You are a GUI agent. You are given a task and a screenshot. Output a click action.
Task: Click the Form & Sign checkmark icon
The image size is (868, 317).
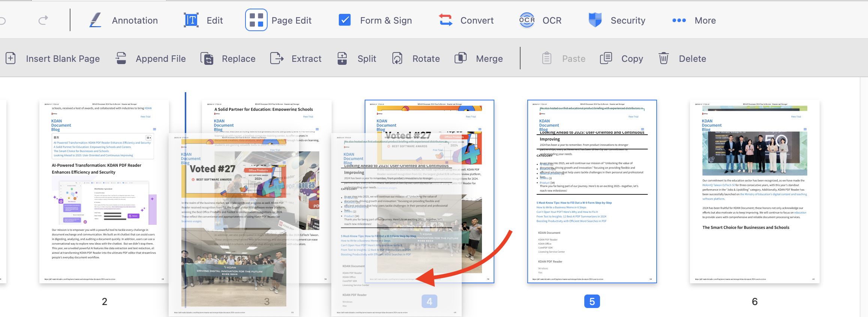point(344,20)
